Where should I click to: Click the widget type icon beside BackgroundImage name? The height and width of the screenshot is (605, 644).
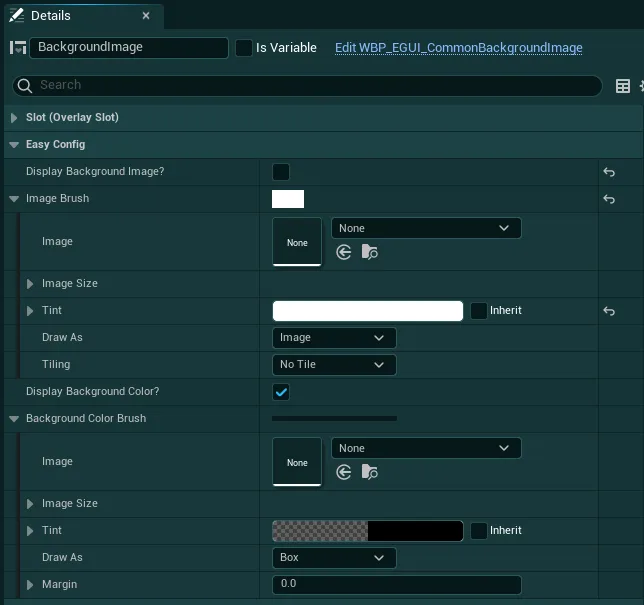coord(18,48)
